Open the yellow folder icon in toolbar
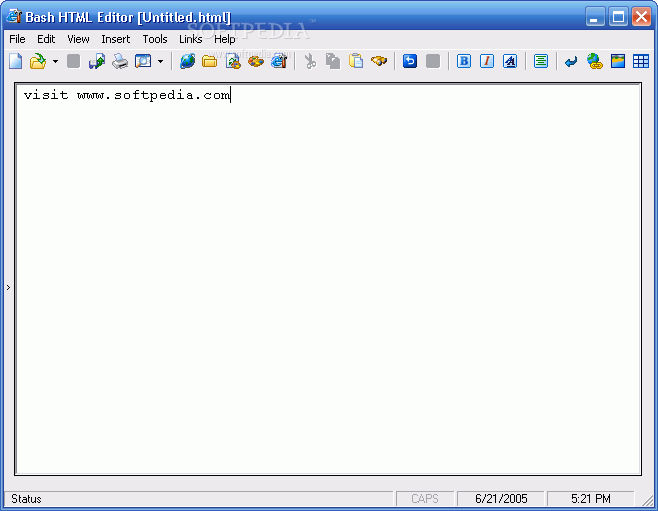The image size is (658, 511). [209, 61]
